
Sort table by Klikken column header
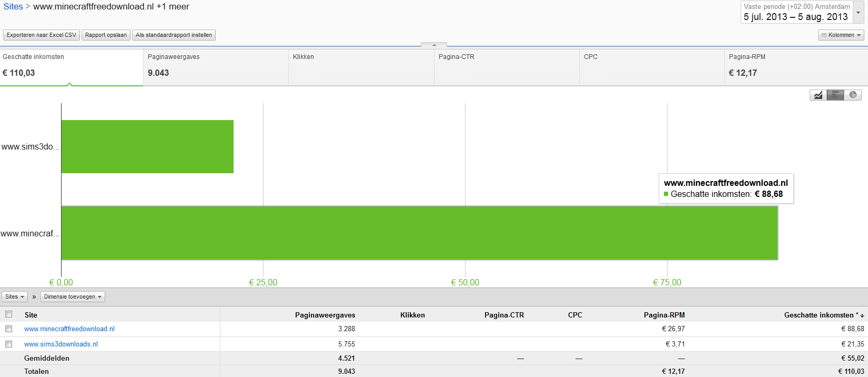coord(412,315)
